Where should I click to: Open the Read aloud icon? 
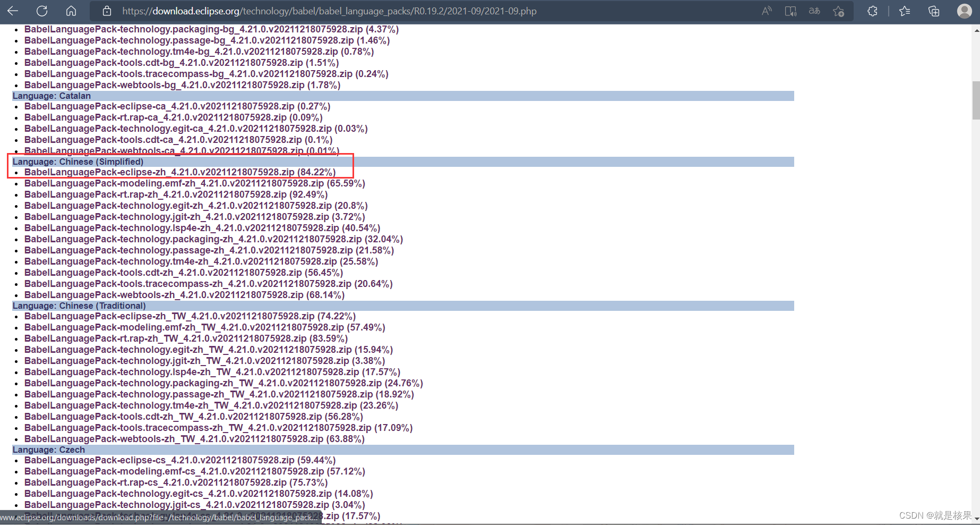coord(767,11)
